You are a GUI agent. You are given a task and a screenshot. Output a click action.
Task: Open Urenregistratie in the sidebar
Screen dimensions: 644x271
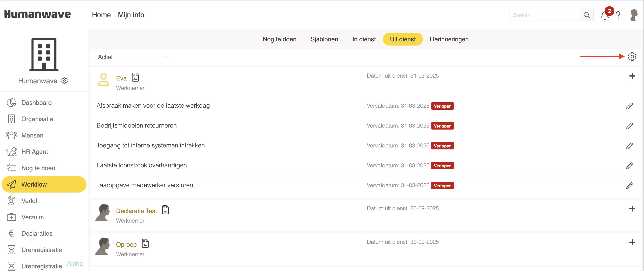(x=44, y=250)
